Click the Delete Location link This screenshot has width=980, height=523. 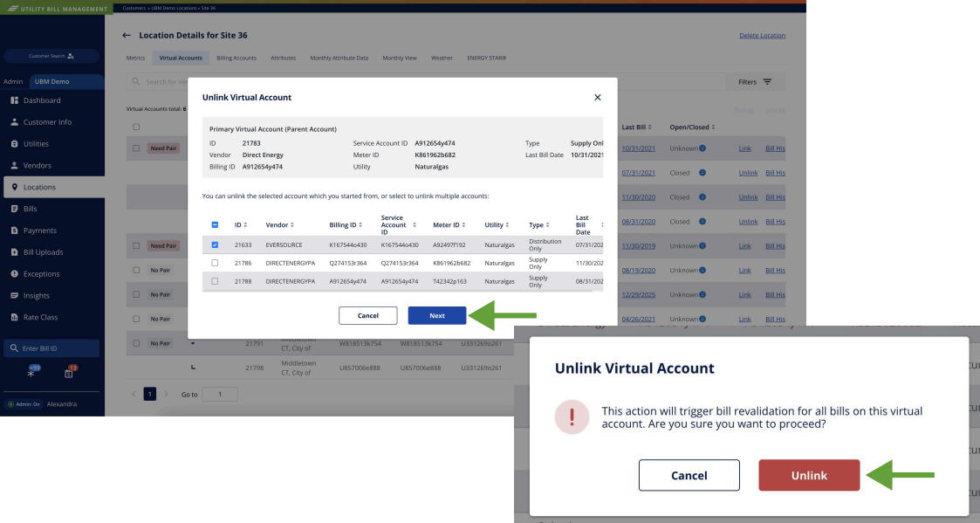click(x=762, y=36)
